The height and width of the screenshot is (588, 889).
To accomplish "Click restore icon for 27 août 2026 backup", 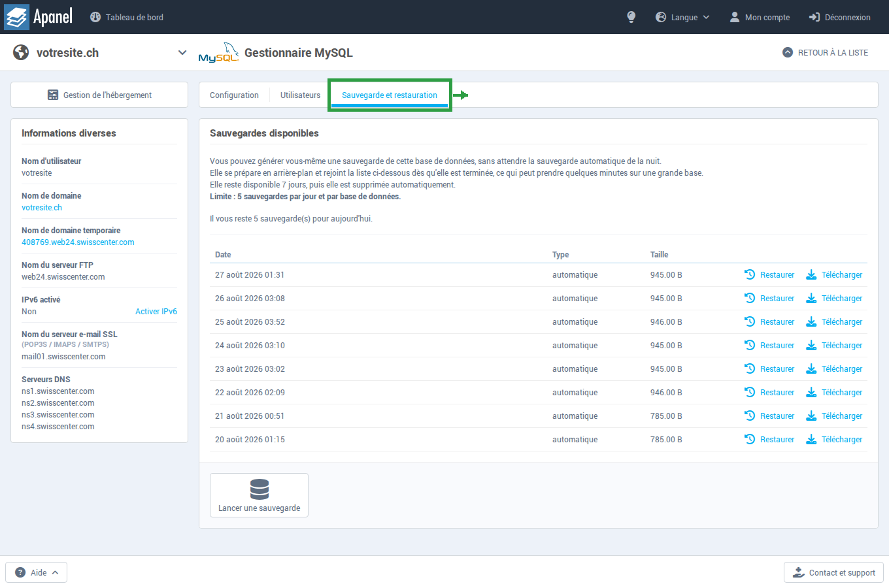I will 750,274.
